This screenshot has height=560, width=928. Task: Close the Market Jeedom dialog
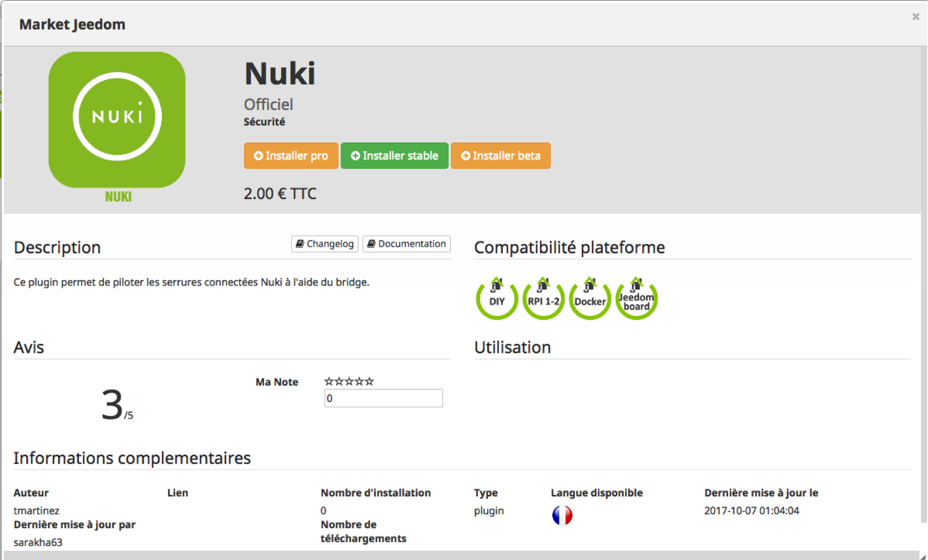915,17
